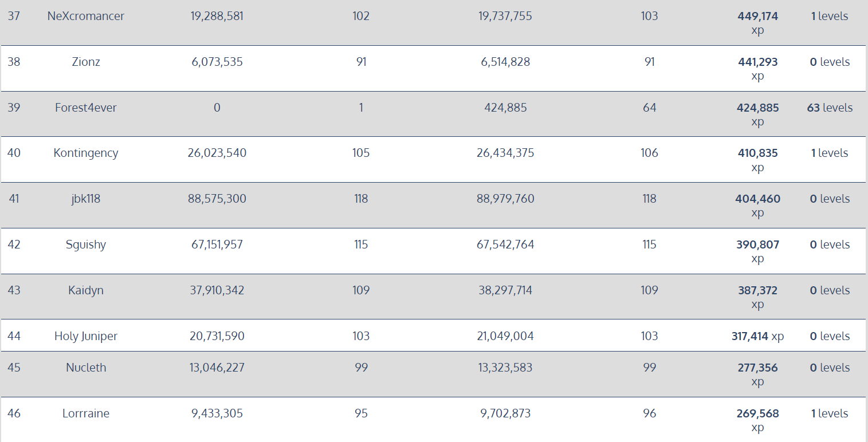Open NeXcromancer's player profile

[86, 16]
